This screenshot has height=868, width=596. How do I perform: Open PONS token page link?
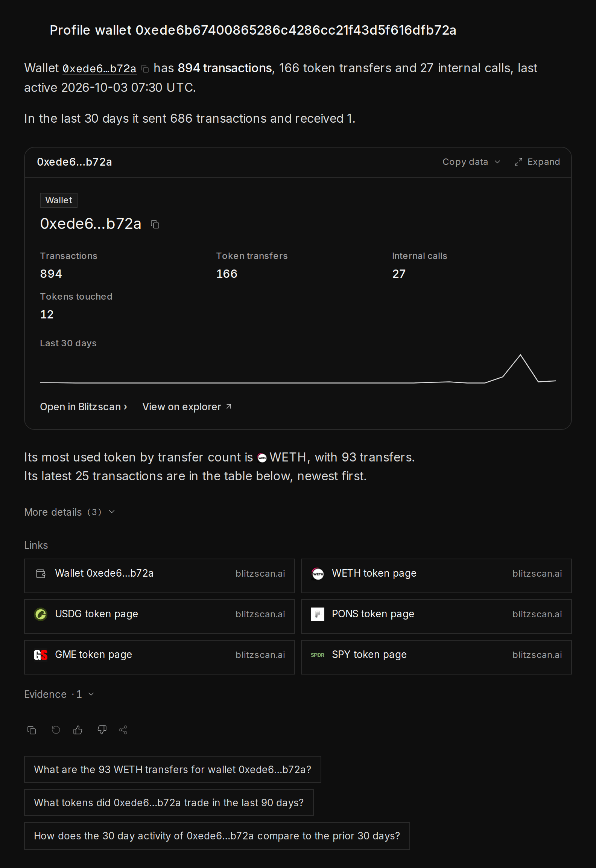[x=436, y=617]
